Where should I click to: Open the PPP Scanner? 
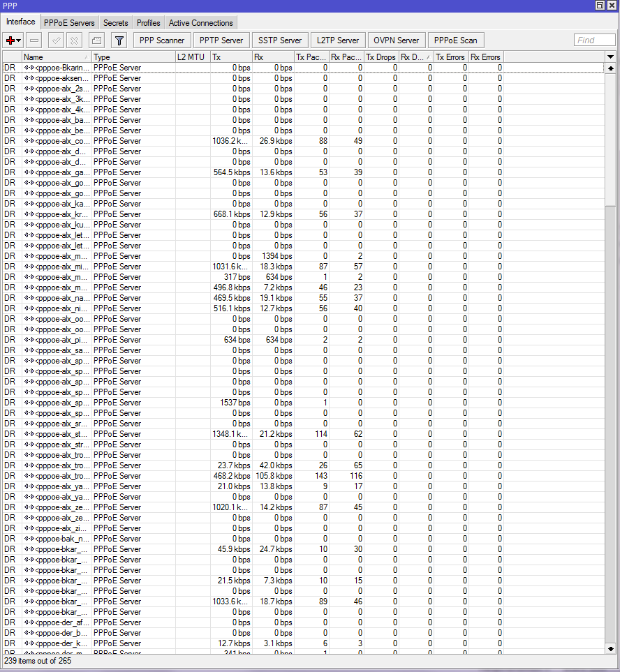[162, 40]
